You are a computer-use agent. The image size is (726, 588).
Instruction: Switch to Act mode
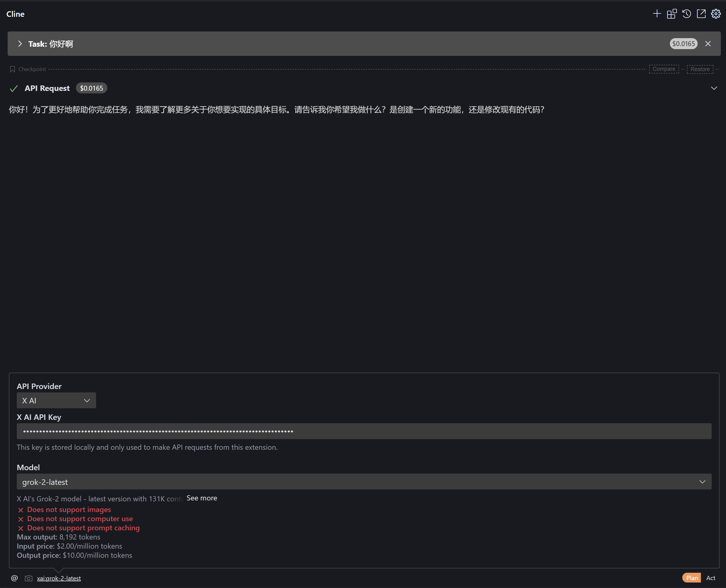click(x=710, y=578)
